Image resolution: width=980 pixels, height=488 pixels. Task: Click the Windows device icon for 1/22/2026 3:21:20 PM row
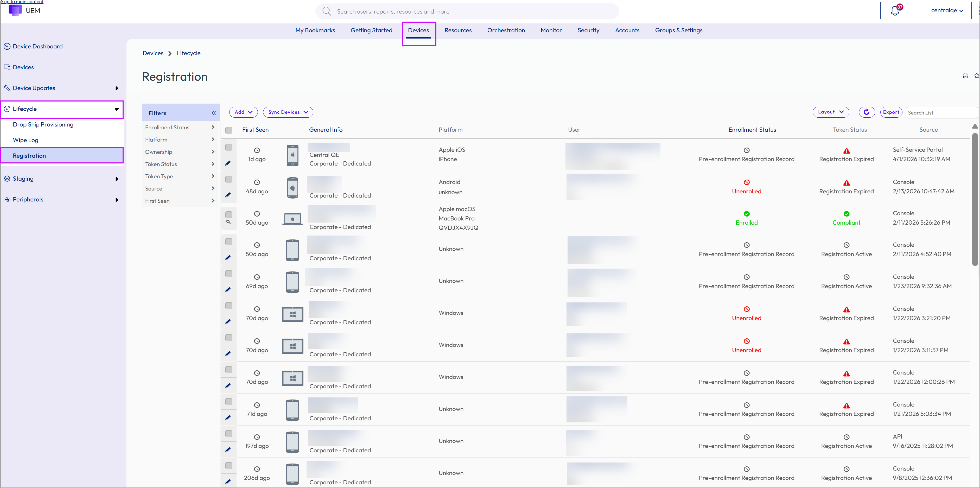292,315
